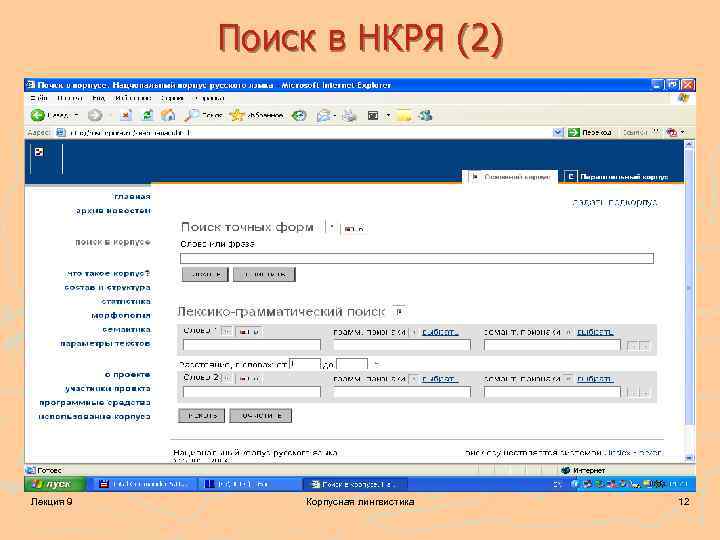Open the Справка menu
720x540 pixels.
click(209, 98)
